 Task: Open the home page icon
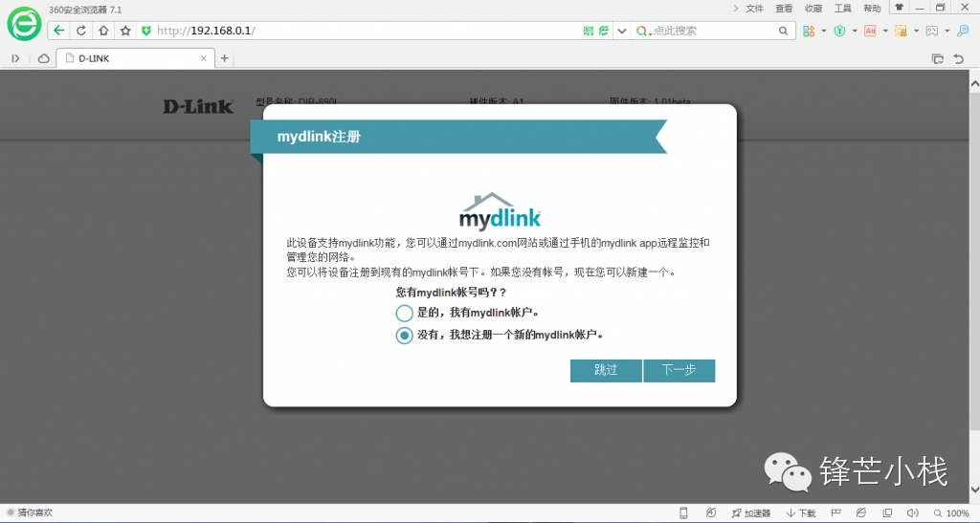pyautogui.click(x=103, y=31)
